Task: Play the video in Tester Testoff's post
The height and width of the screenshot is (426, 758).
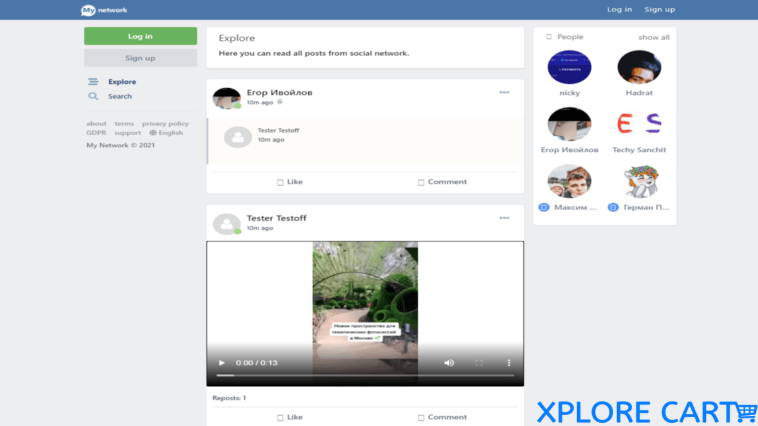Action: click(x=222, y=363)
